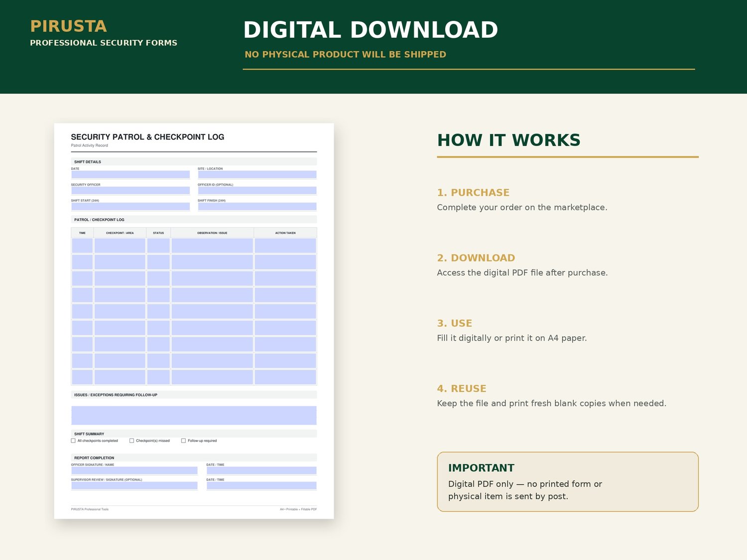Click the 'ACTION TAKEN' column header
Viewport: 747px width, 560px height.
point(285,233)
